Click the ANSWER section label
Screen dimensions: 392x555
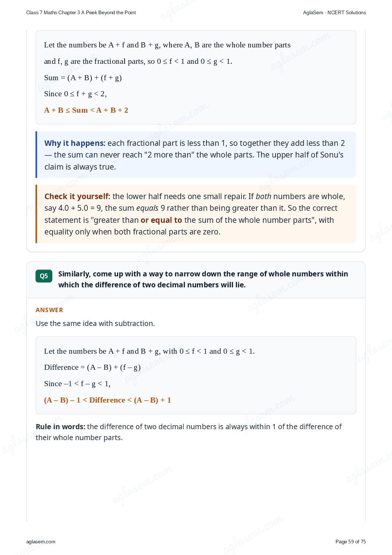[49, 310]
